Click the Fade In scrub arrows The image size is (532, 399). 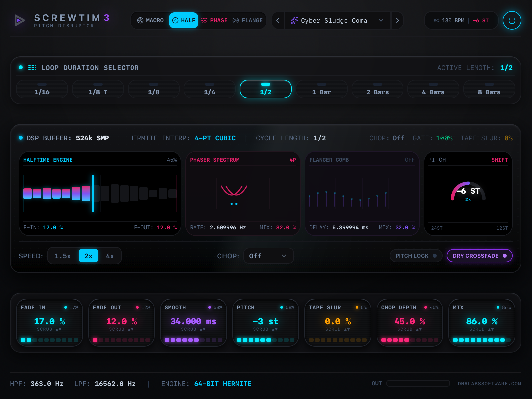(58, 329)
